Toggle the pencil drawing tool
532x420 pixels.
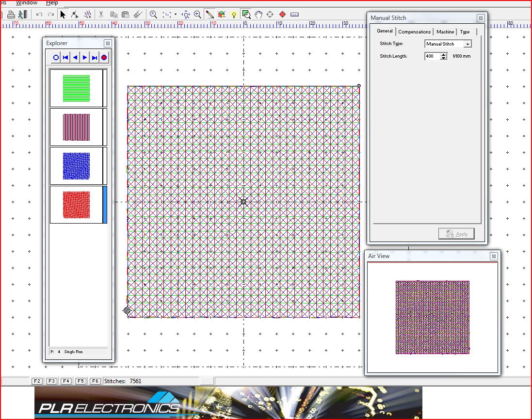coord(210,15)
